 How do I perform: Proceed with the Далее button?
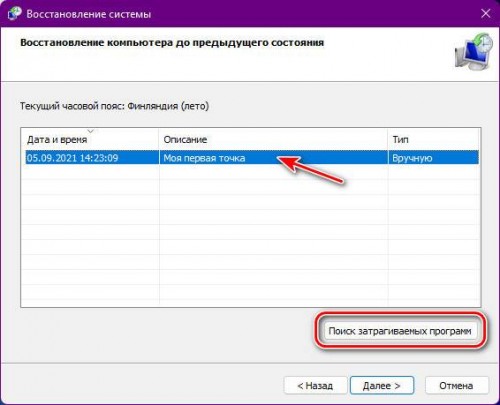[x=382, y=386]
